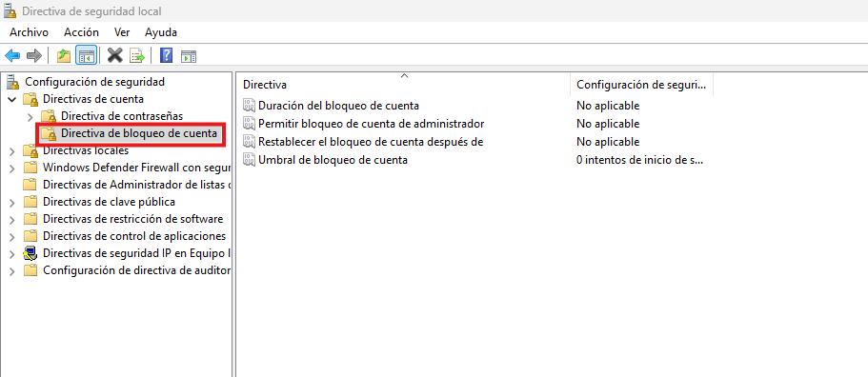Click the 0 intentos de inicio value
Image resolution: width=868 pixels, height=377 pixels.
click(640, 160)
